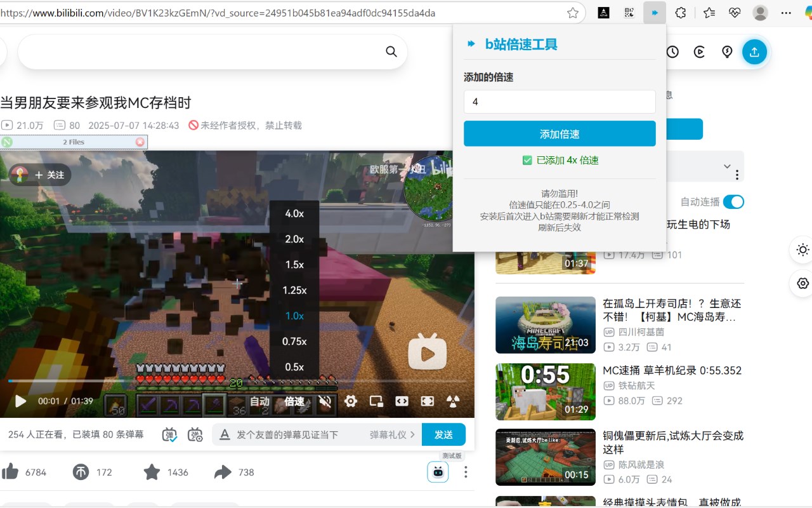The height and width of the screenshot is (508, 812).
Task: Open 弹幕礼仪 danmaku etiquette link
Action: 393,435
